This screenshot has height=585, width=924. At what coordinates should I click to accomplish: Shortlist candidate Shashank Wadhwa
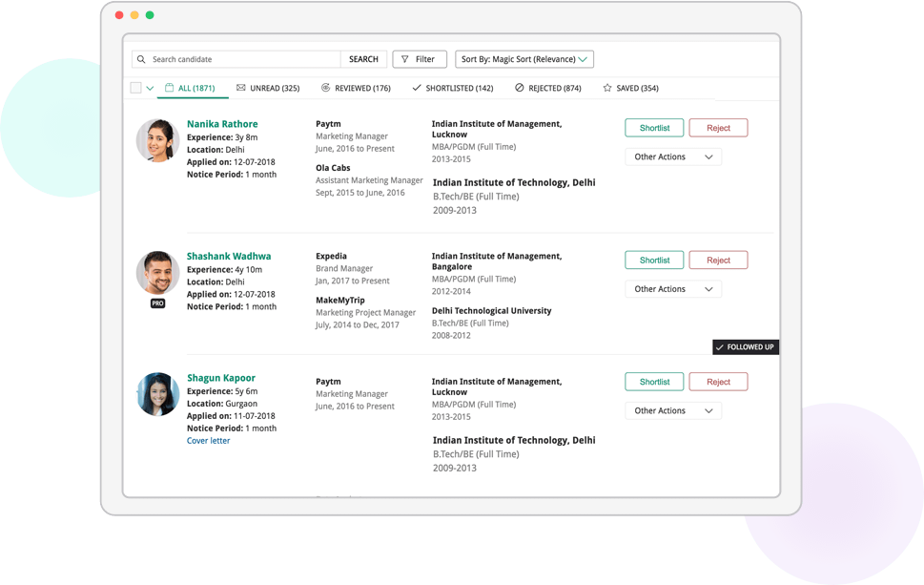(654, 260)
